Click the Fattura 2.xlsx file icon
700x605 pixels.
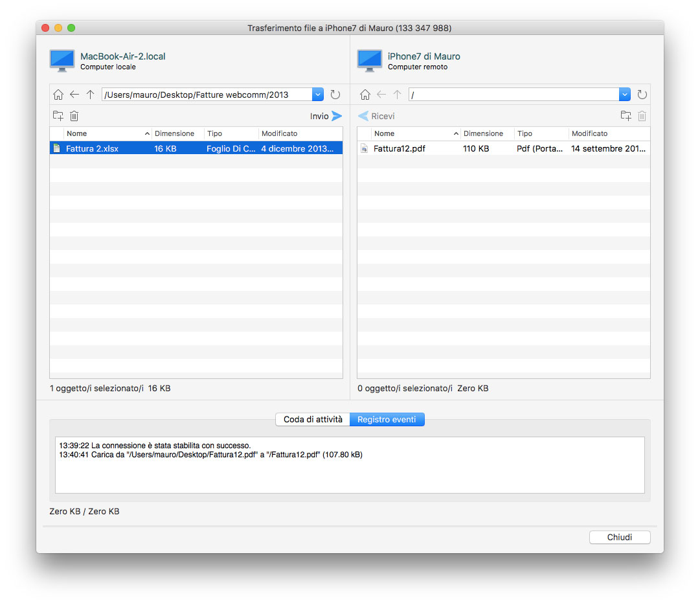57,148
